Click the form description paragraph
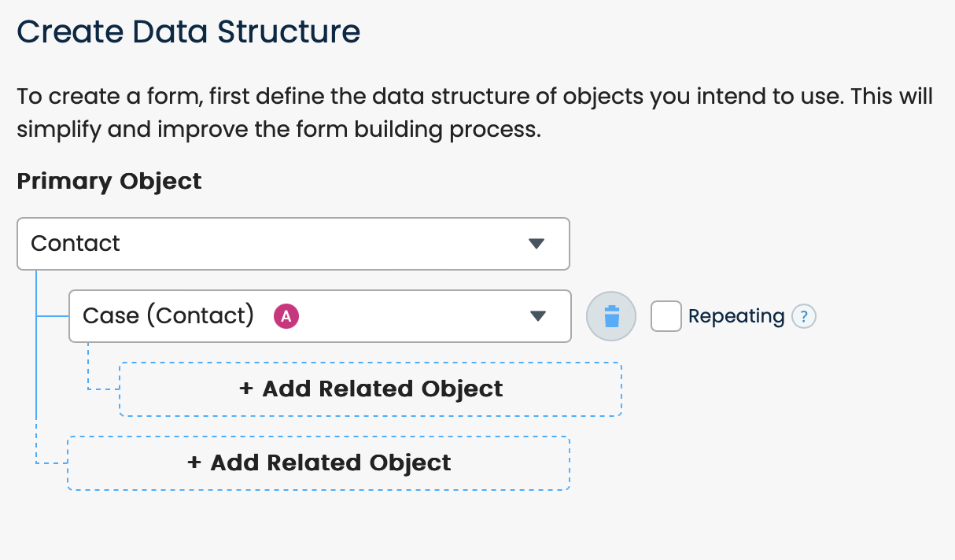955x560 pixels. tap(474, 112)
